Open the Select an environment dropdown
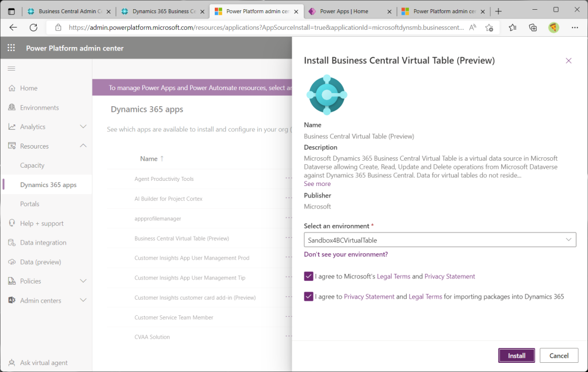The width and height of the screenshot is (588, 372). [440, 240]
